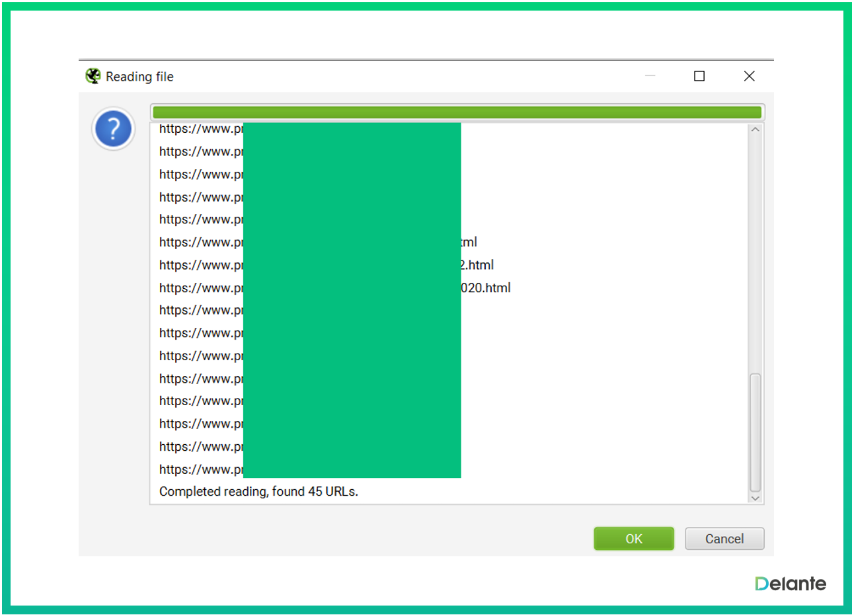
Task: Select the 'Completed reading, found 45 URLs.' line
Action: [x=258, y=492]
